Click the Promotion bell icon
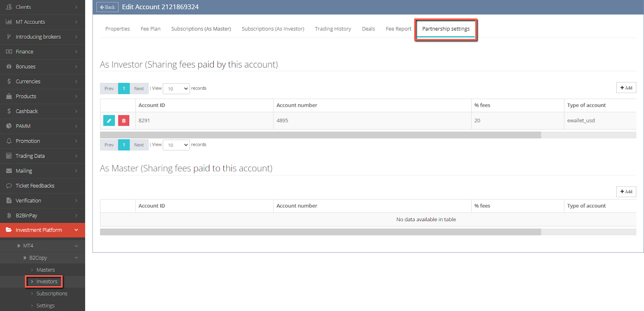The height and width of the screenshot is (311, 644). pyautogui.click(x=9, y=141)
